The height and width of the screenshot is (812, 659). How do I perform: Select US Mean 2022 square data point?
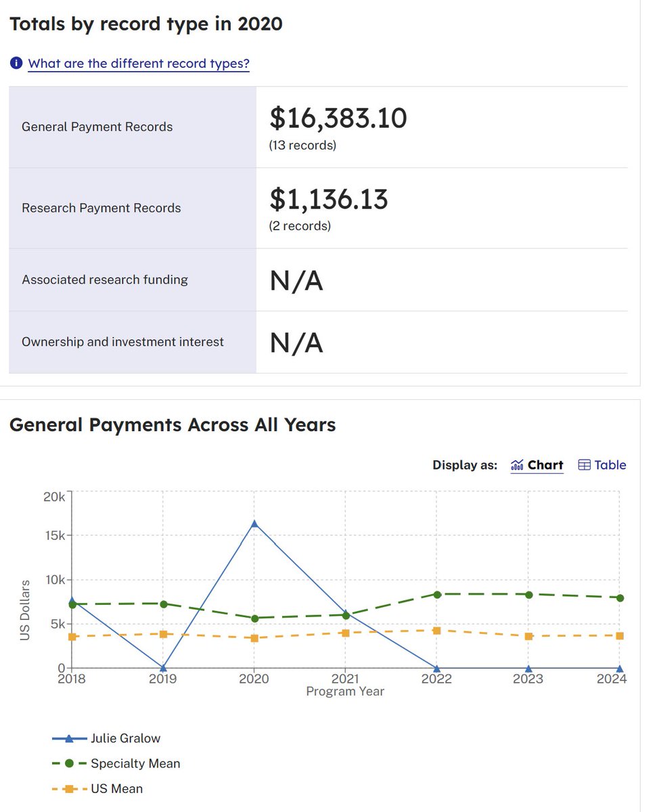pyautogui.click(x=437, y=630)
